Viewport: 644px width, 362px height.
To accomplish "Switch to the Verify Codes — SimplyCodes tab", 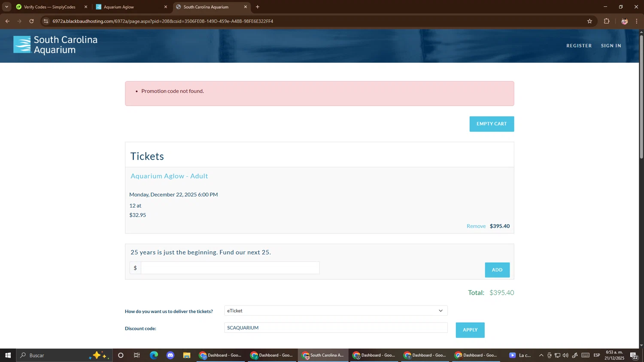I will pyautogui.click(x=49, y=7).
